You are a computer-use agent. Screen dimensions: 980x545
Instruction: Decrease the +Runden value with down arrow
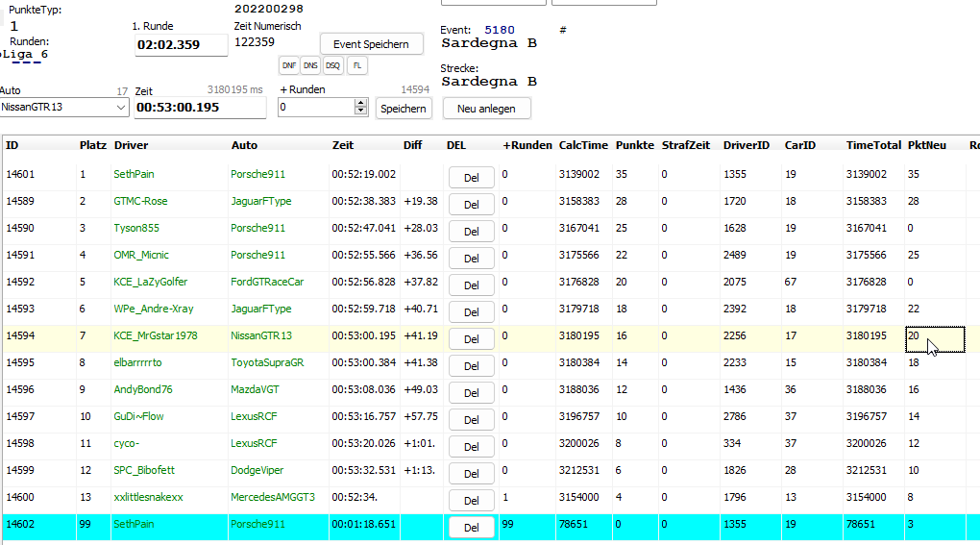tap(361, 112)
